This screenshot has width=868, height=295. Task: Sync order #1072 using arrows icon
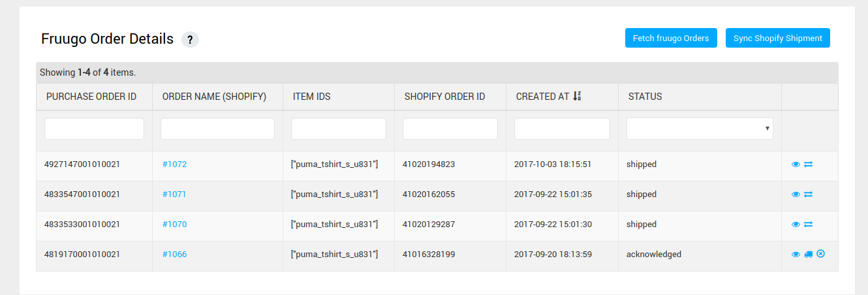[x=808, y=164]
